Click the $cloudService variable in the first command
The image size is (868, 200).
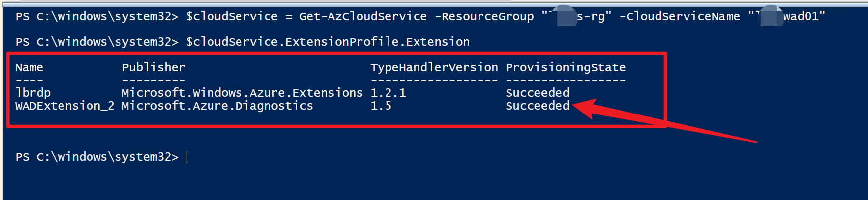232,16
